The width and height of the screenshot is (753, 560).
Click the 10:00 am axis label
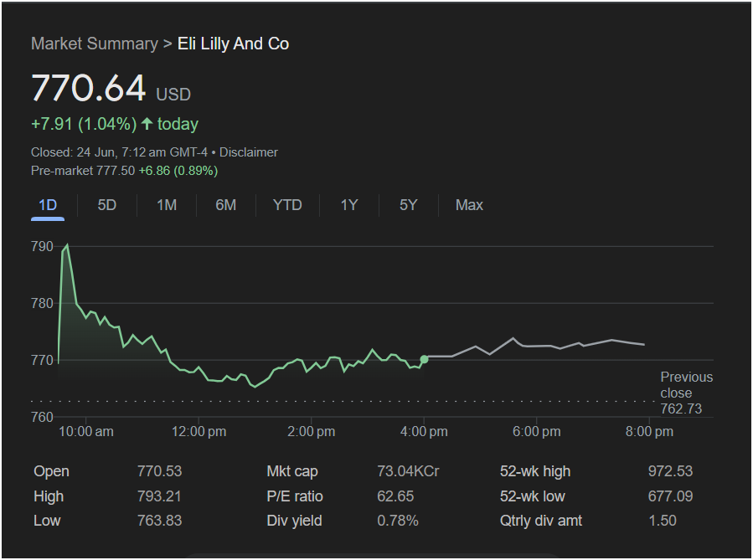click(86, 431)
